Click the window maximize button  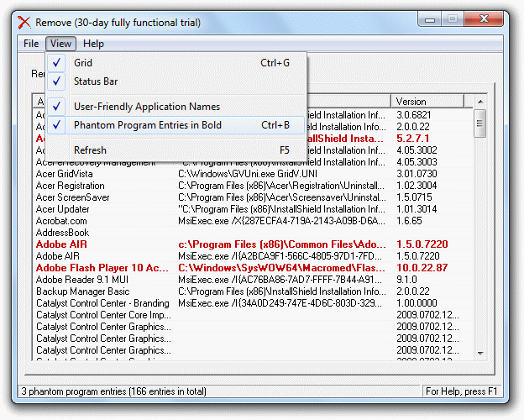point(453,19)
